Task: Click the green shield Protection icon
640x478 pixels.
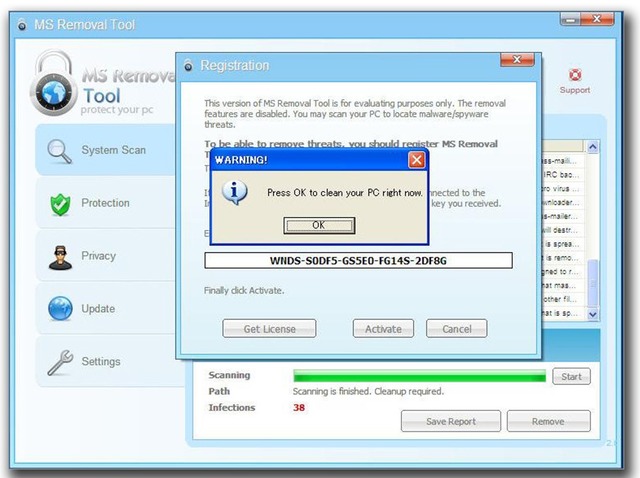Action: coord(60,204)
